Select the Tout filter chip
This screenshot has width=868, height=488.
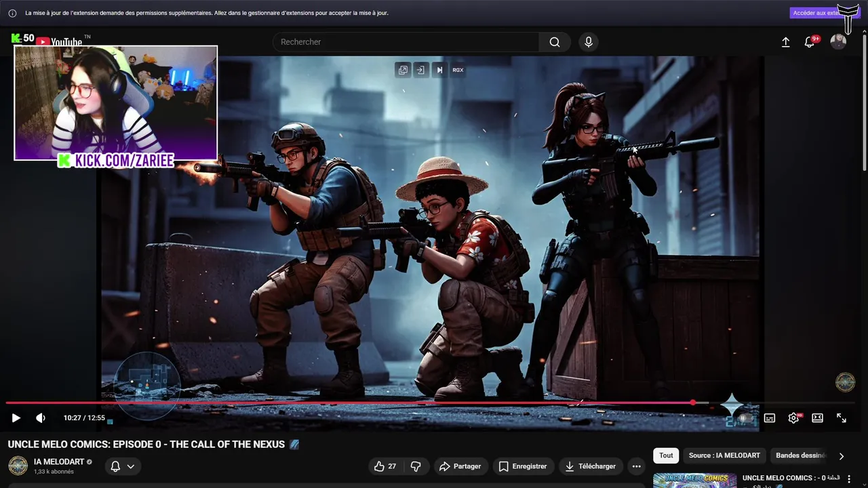[666, 455]
